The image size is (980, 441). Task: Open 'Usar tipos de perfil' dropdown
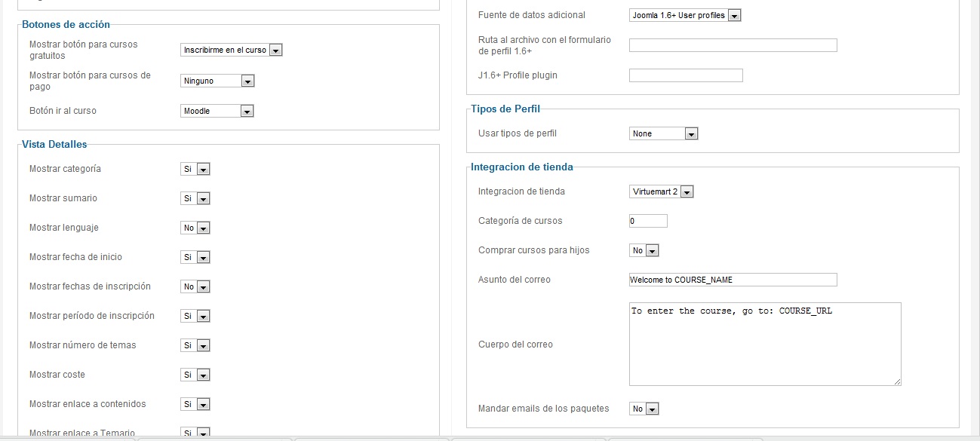(x=663, y=134)
